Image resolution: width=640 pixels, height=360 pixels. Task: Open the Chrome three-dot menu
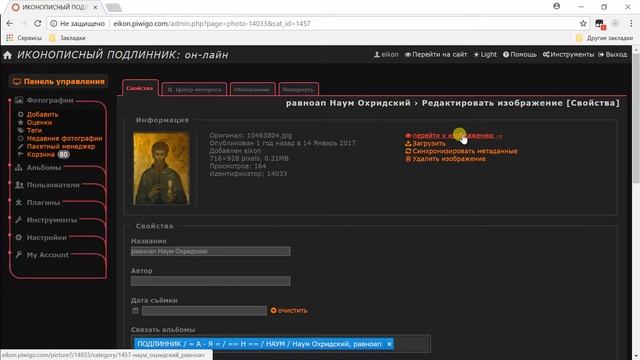tap(631, 24)
